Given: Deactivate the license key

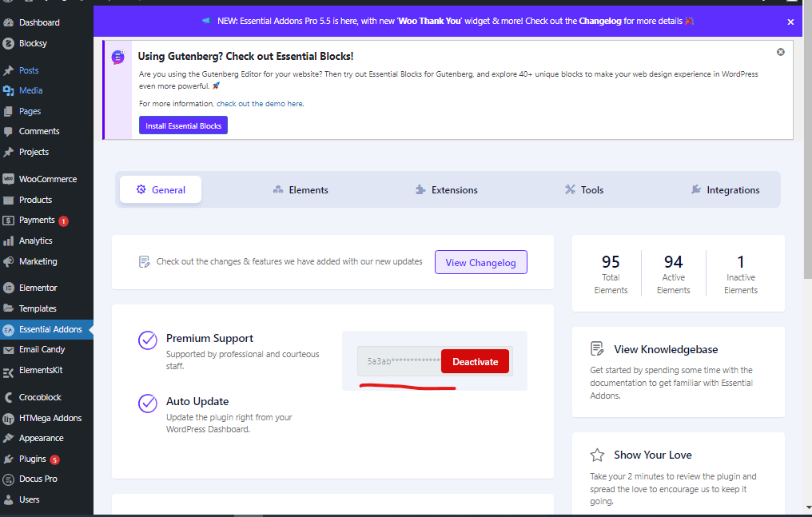Looking at the screenshot, I should [475, 361].
